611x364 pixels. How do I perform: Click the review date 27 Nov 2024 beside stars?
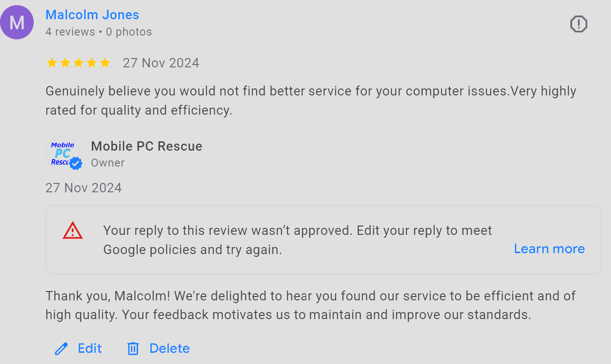point(161,63)
